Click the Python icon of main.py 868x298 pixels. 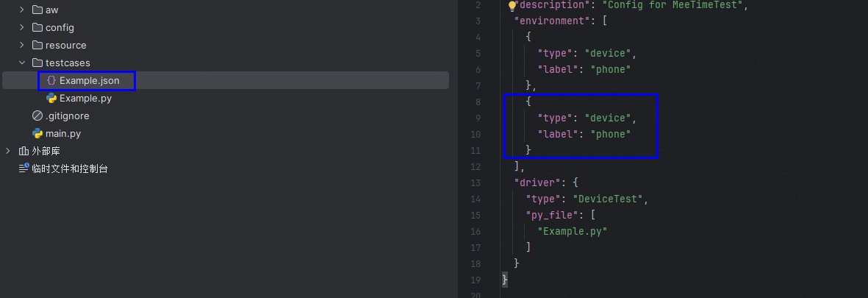click(x=37, y=133)
